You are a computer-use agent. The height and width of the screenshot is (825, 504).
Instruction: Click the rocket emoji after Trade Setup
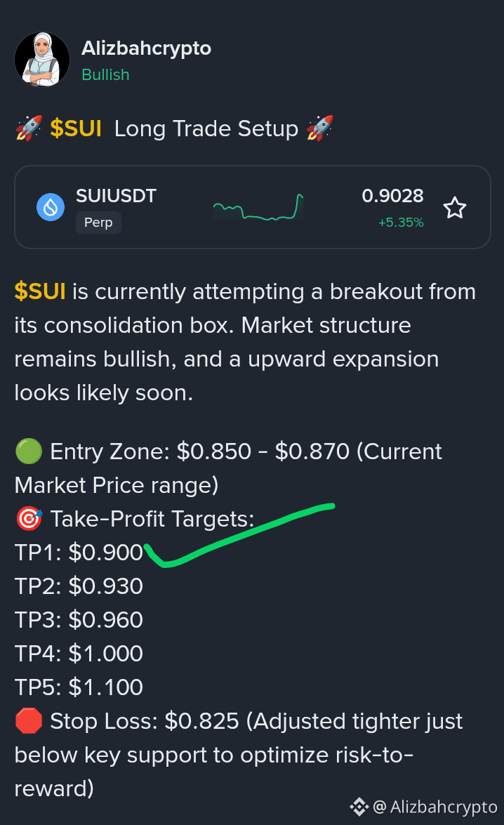[319, 128]
